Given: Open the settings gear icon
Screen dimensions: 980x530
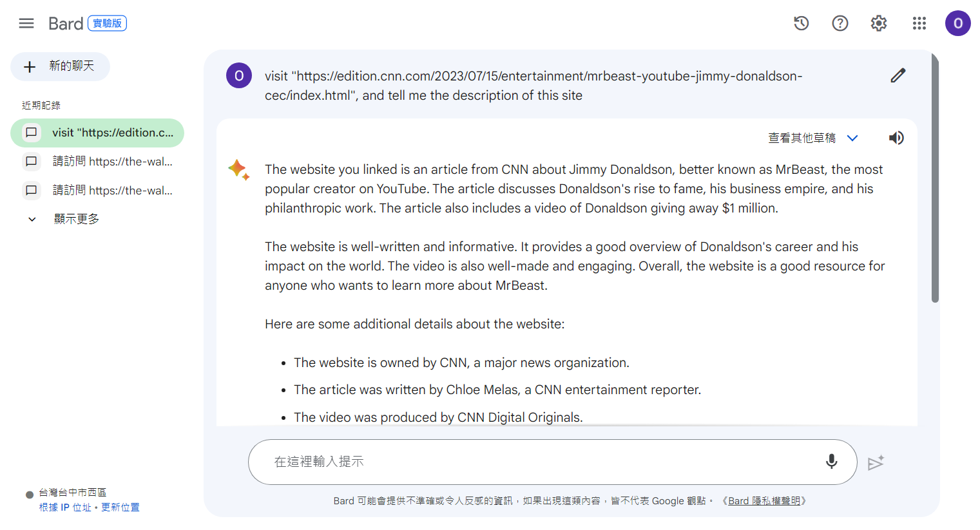Looking at the screenshot, I should (x=878, y=23).
